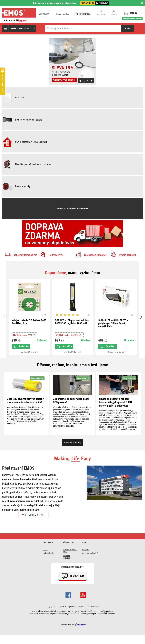
Task: Show previous banner slide arrow
Action: click(x=80, y=80)
